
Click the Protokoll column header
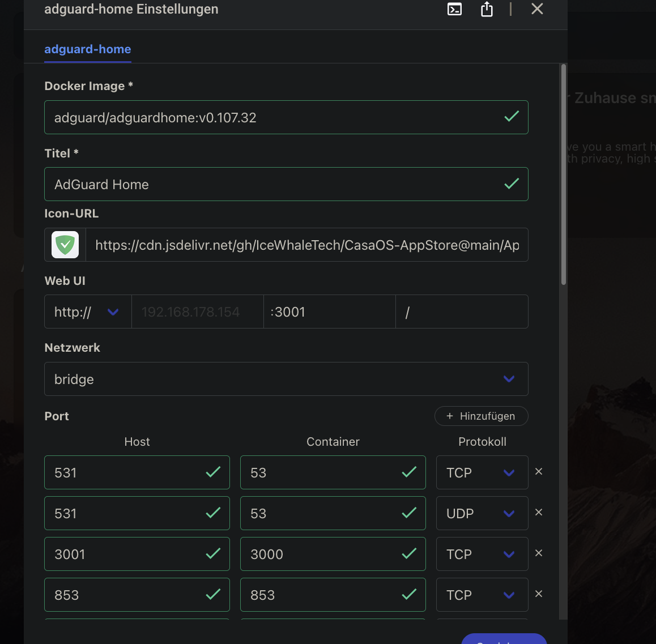pos(482,442)
